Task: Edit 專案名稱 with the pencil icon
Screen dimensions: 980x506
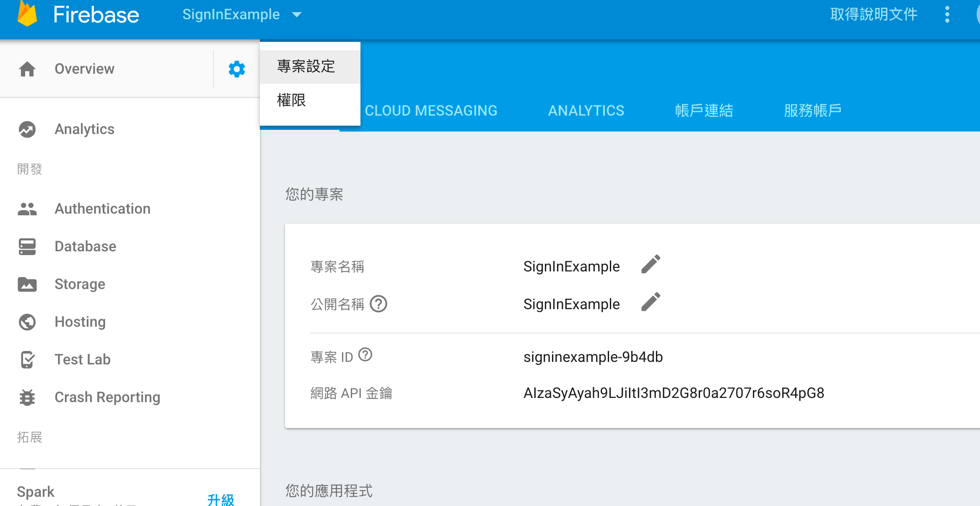Action: tap(651, 264)
